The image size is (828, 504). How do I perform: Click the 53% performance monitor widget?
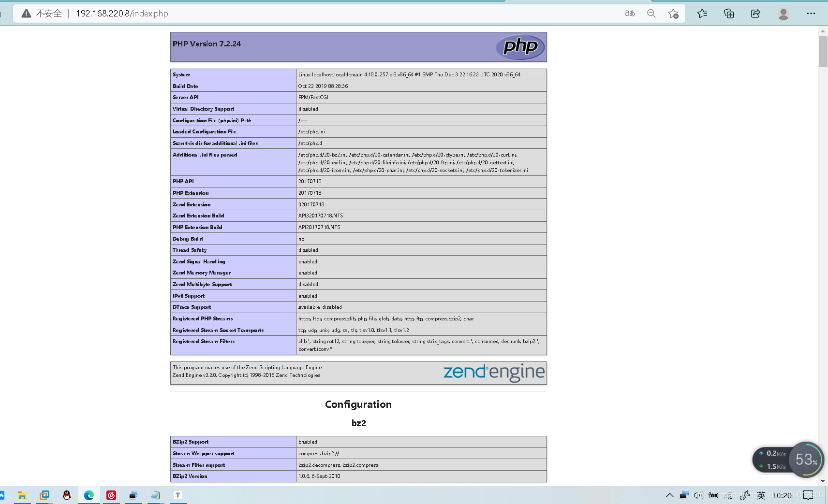pos(806,460)
